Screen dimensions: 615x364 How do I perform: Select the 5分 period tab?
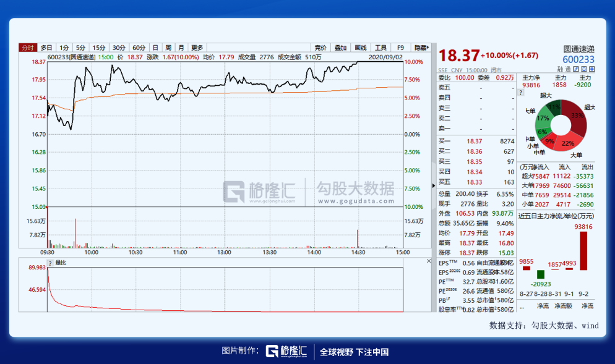tap(80, 48)
